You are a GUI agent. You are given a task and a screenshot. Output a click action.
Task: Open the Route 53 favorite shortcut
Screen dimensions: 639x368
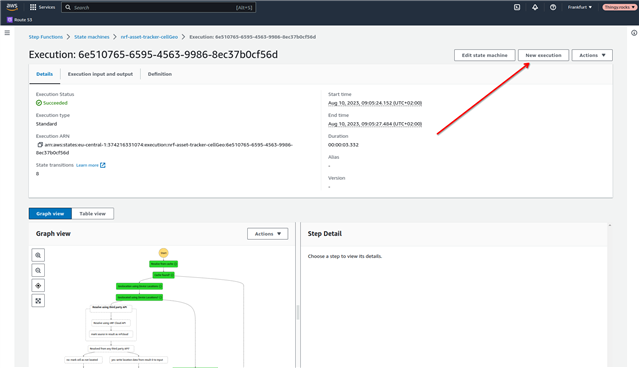20,20
